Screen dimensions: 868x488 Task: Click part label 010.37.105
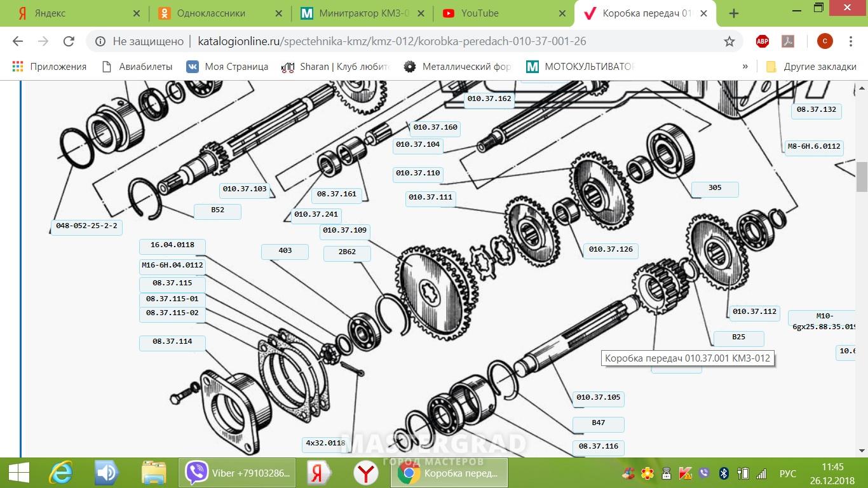[x=598, y=398]
